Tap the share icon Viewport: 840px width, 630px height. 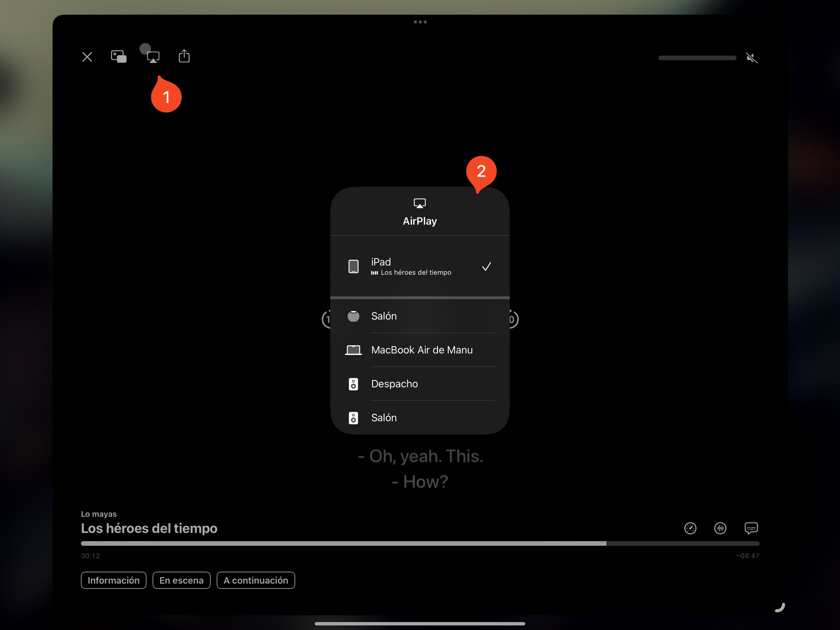184,56
